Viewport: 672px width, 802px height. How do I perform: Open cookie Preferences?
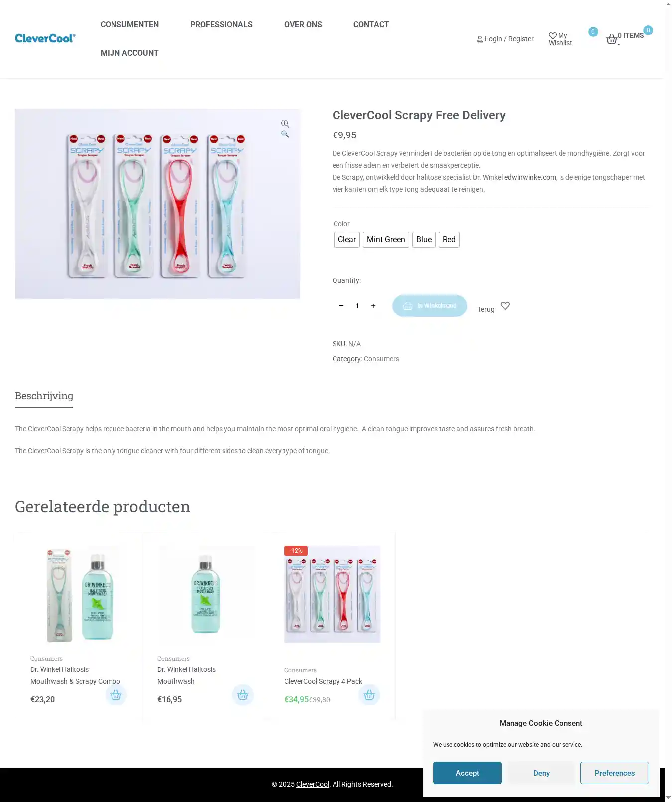click(614, 773)
